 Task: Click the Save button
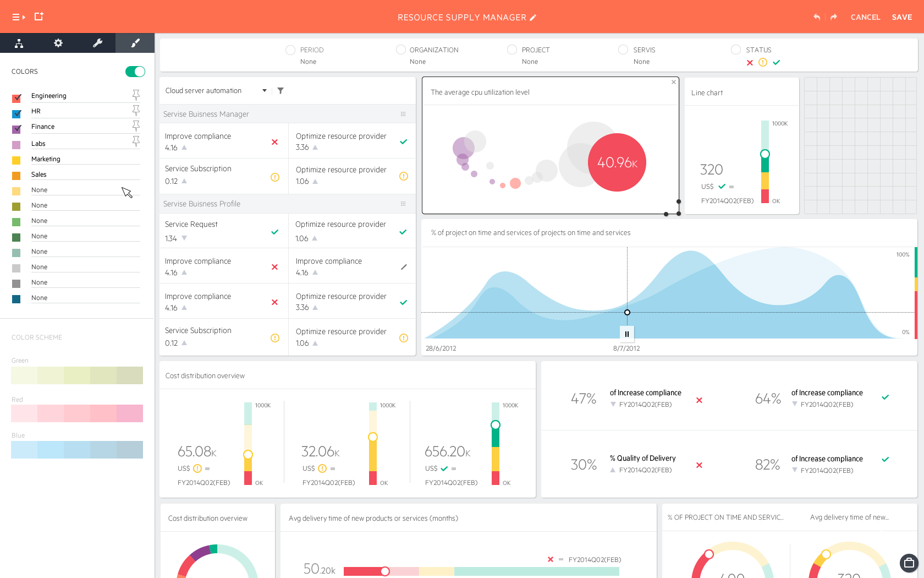point(902,17)
